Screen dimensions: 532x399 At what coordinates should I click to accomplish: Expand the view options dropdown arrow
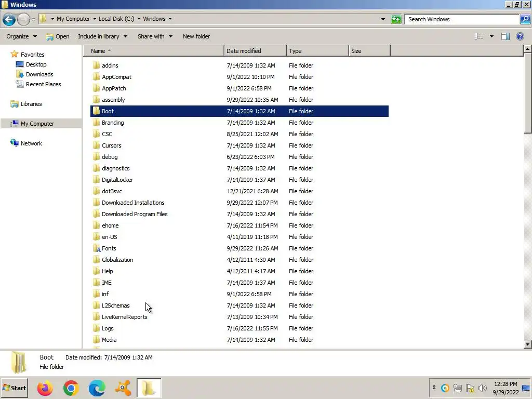[491, 36]
